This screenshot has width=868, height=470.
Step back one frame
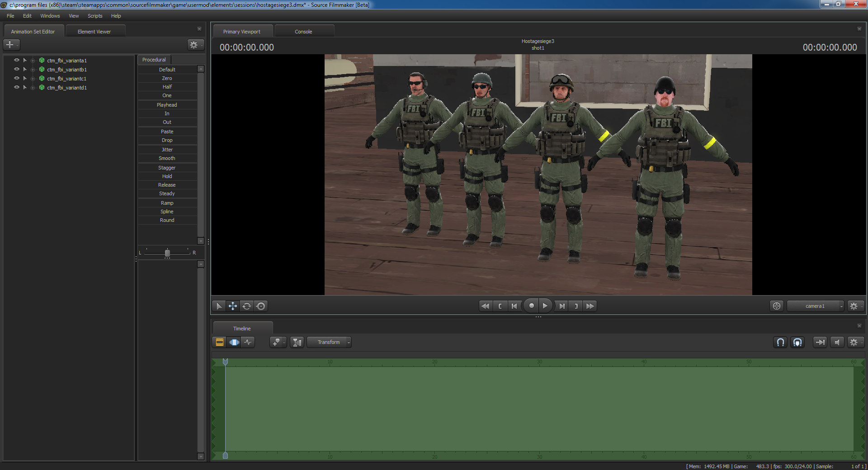click(x=514, y=306)
